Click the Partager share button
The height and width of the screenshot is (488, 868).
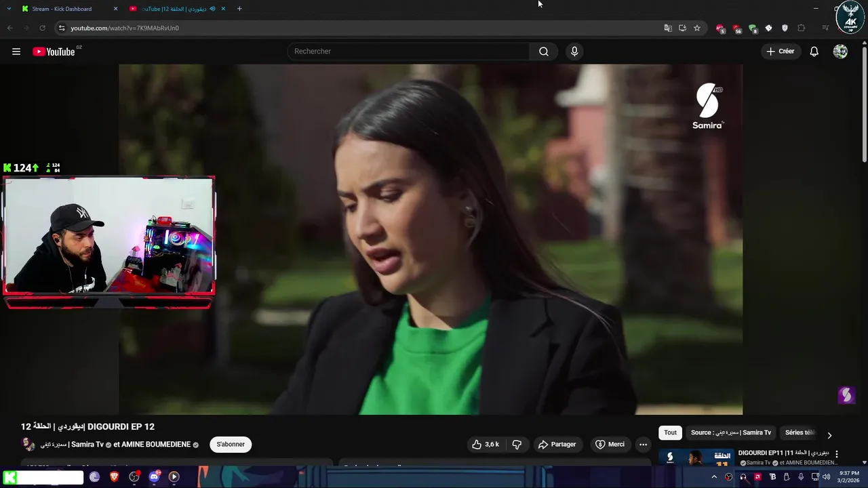coord(557,445)
